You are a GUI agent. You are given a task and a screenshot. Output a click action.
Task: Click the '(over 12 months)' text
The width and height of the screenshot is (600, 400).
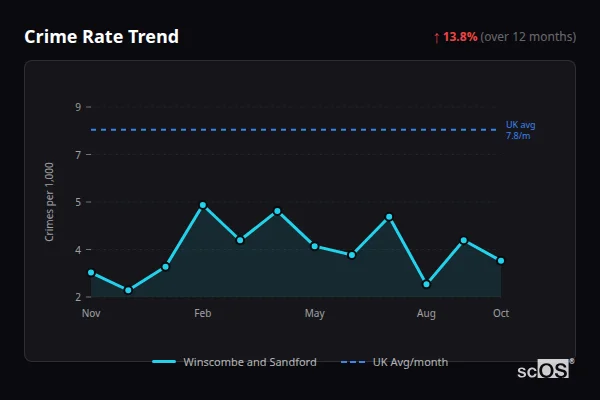(x=528, y=37)
